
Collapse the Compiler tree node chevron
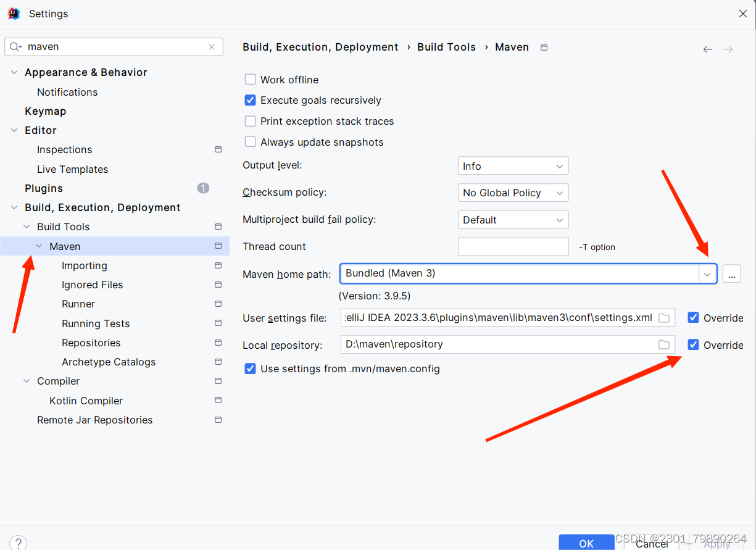tap(27, 381)
